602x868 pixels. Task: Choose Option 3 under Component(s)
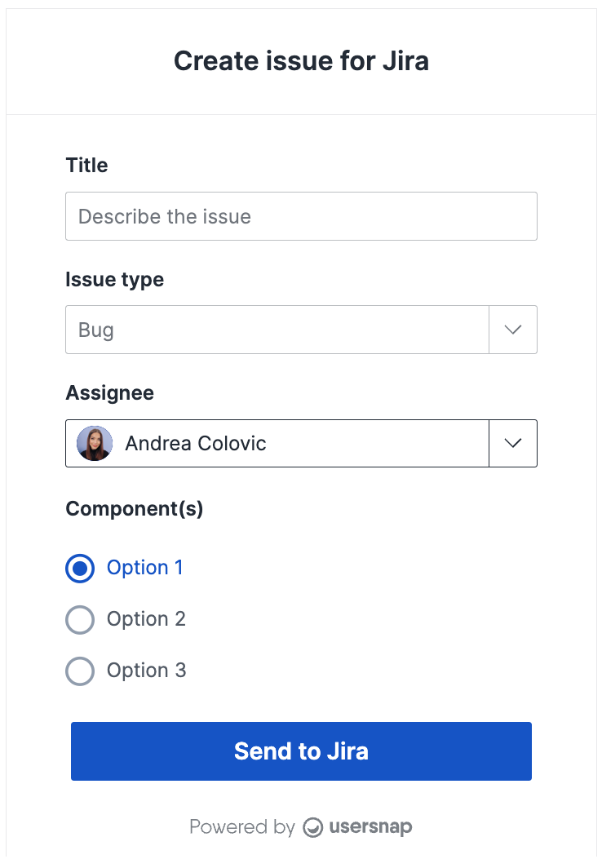[x=80, y=671]
